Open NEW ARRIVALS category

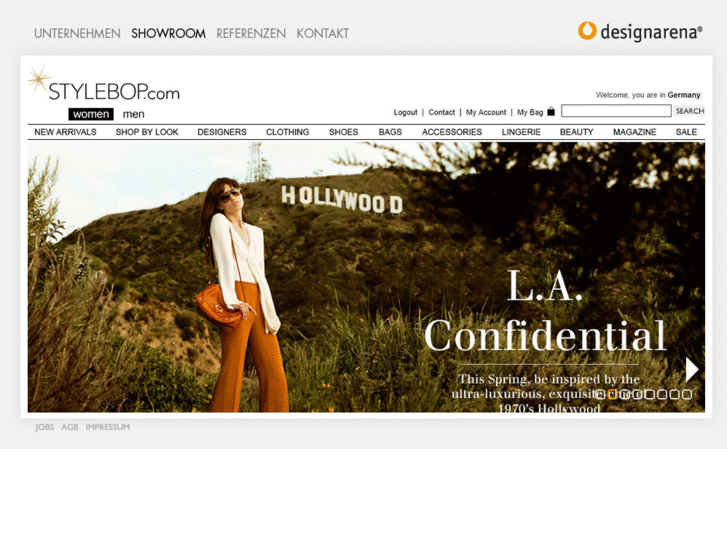65,132
